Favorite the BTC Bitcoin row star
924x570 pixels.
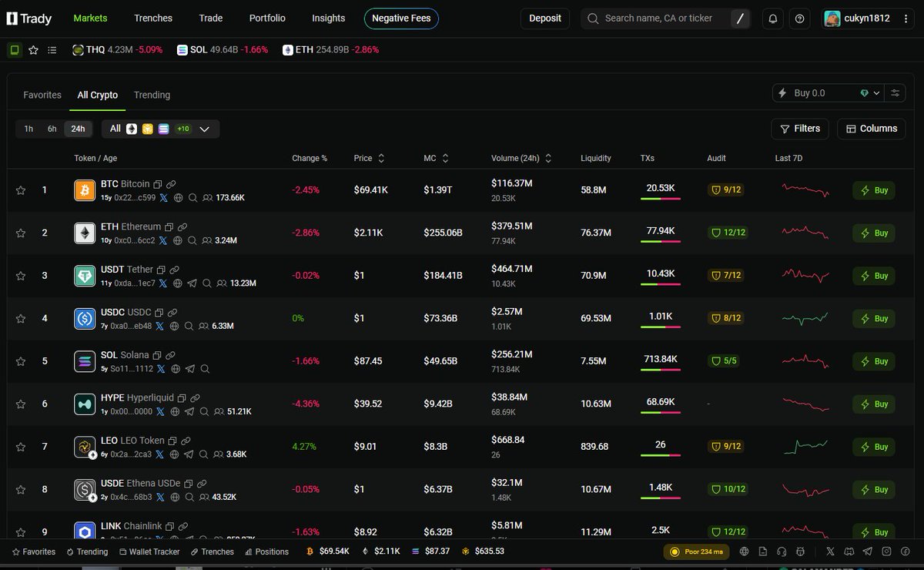[21, 190]
